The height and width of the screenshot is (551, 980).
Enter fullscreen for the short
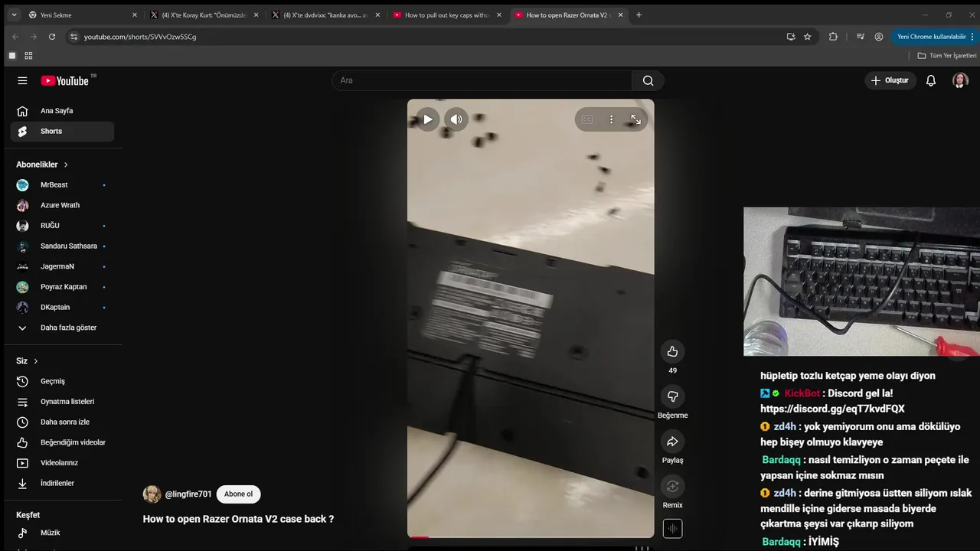[x=635, y=119]
